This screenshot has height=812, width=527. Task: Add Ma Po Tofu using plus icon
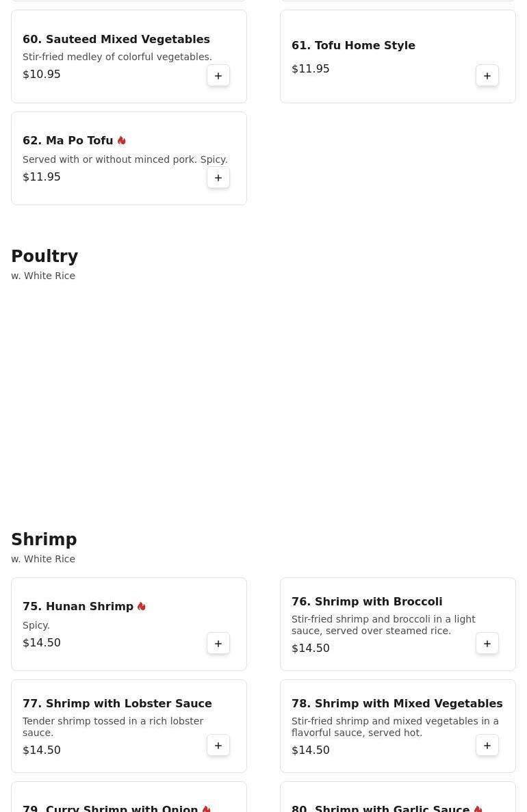[218, 178]
